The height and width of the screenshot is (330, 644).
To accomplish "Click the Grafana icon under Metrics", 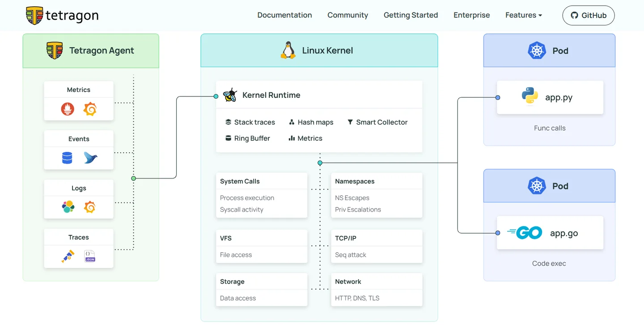I will [x=90, y=109].
